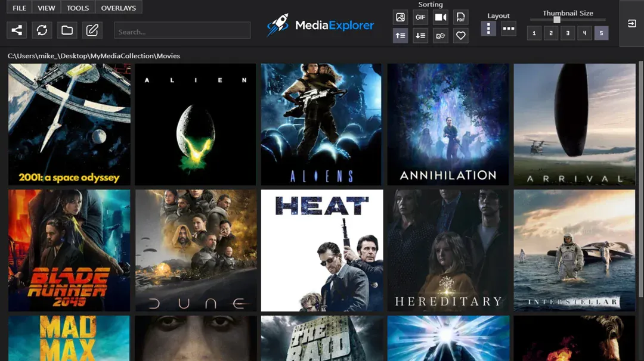Open the FILE menu
Viewport: 644px width, 361px height.
[x=19, y=8]
